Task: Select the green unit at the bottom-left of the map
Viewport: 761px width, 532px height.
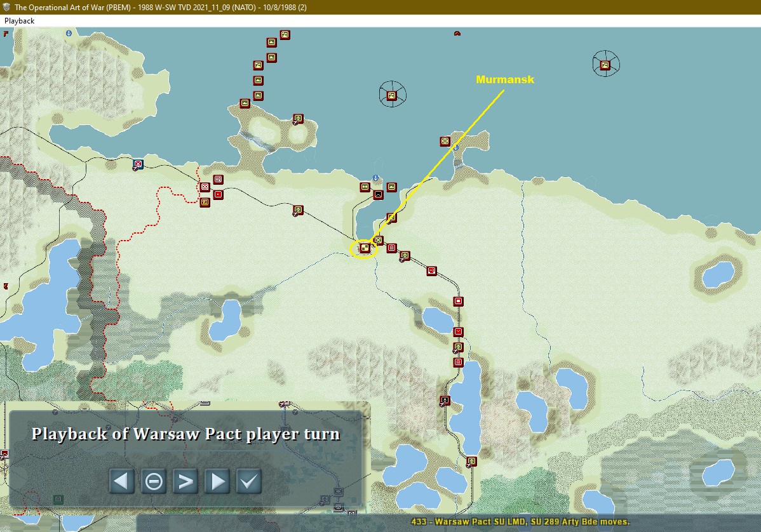Action: tap(58, 499)
